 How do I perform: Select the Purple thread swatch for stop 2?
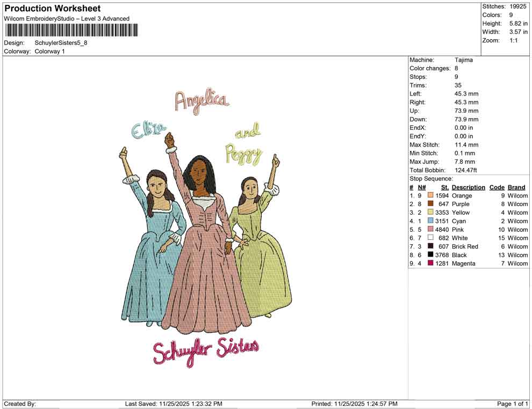pos(429,204)
